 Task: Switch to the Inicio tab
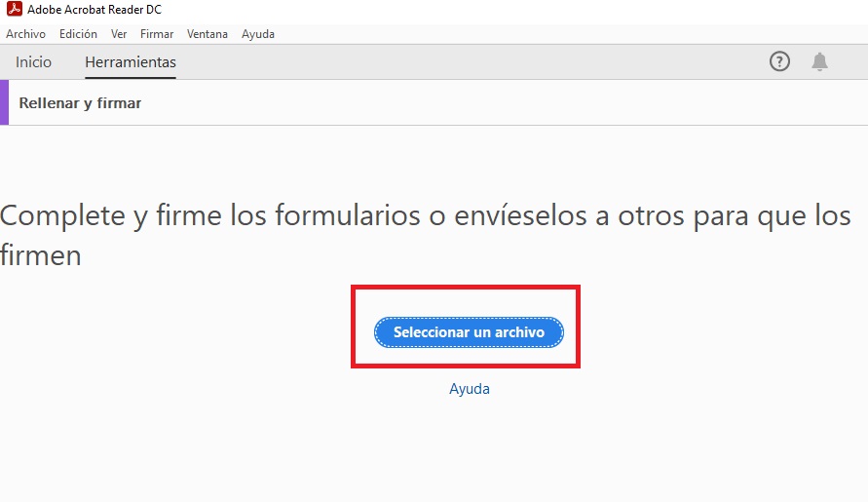click(x=33, y=61)
